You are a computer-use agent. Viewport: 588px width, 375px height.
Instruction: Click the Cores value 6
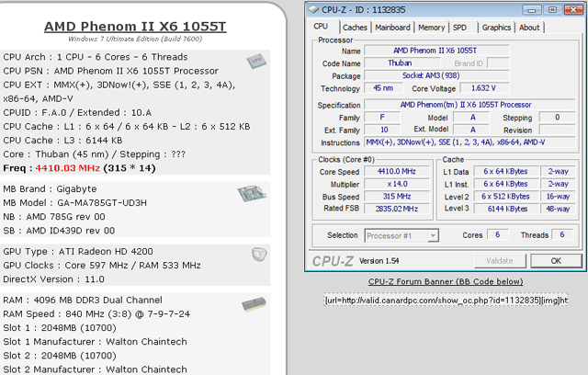point(498,234)
